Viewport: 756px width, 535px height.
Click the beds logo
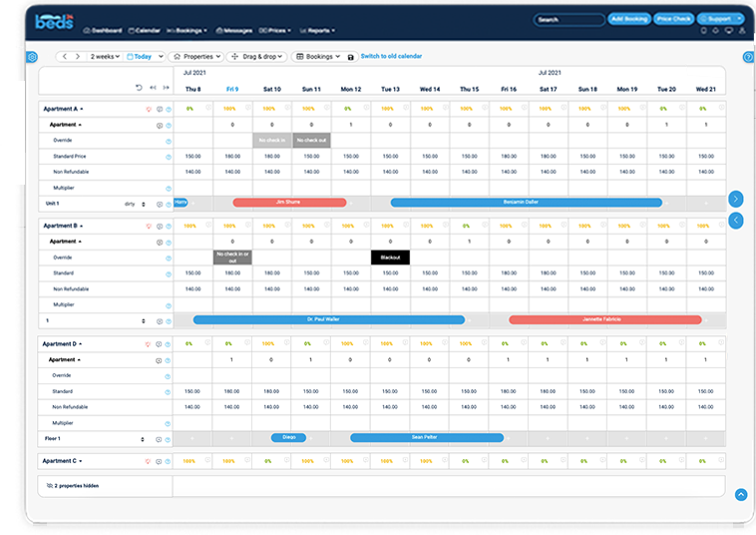(52, 20)
